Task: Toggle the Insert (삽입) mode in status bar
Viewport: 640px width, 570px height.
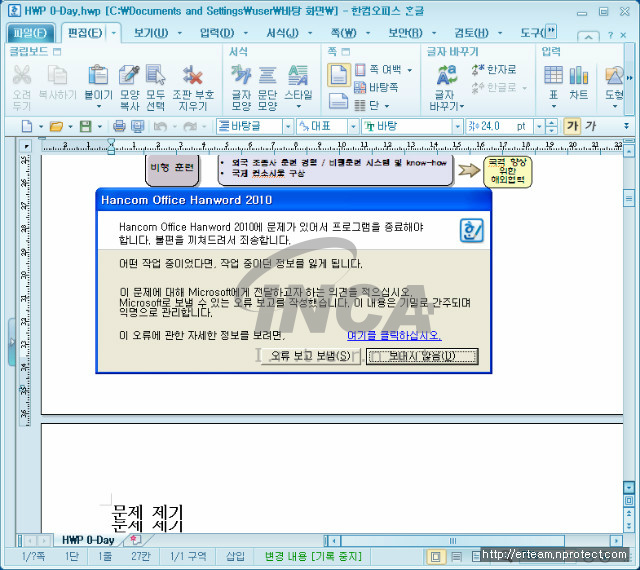Action: (235, 556)
